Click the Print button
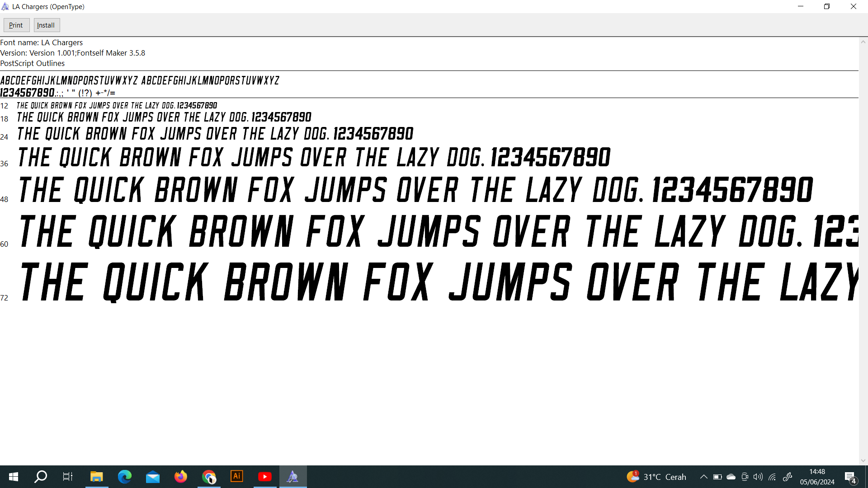The image size is (868, 488). tap(16, 25)
